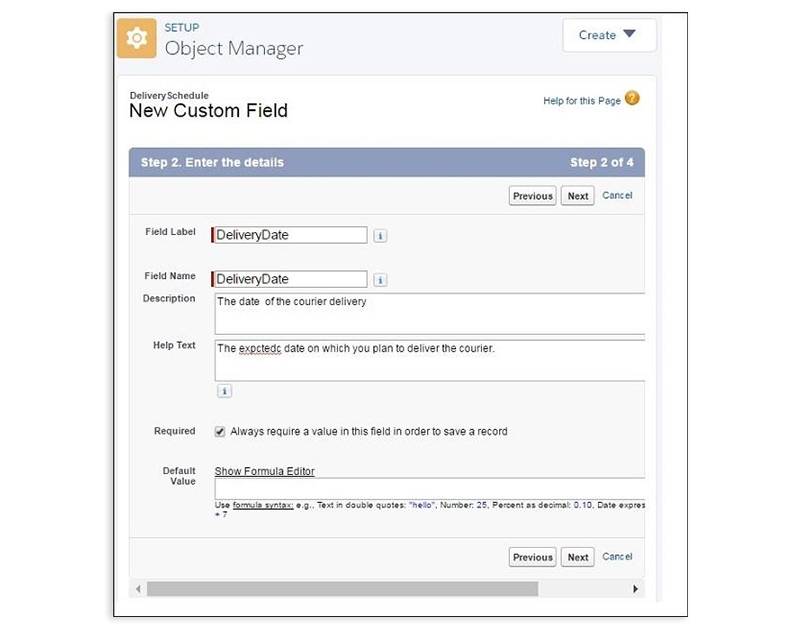Open the Create dropdown menu
The height and width of the screenshot is (630, 800).
[x=609, y=35]
